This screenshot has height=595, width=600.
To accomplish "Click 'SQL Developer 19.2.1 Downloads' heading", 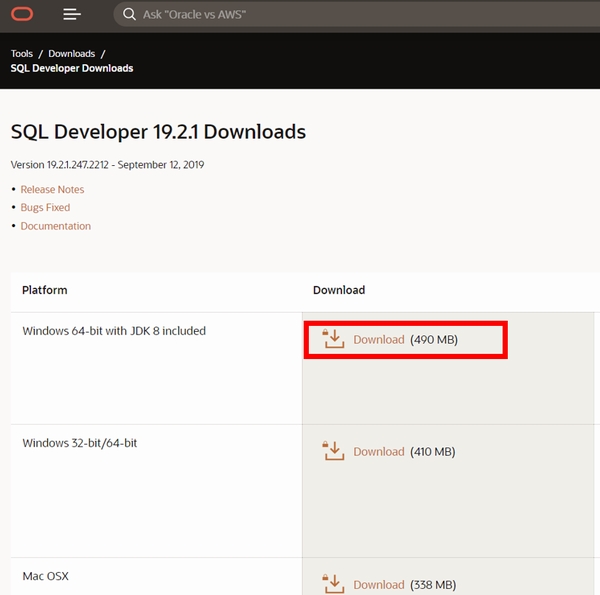I will (158, 132).
